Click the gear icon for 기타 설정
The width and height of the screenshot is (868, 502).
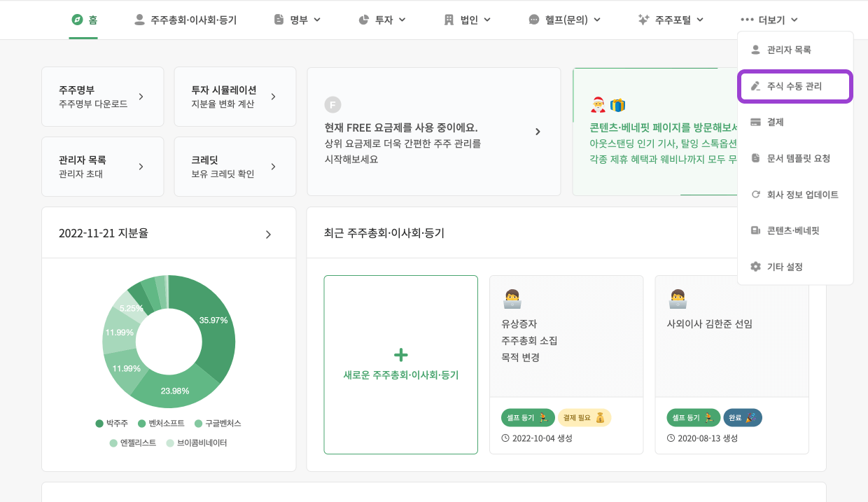(755, 267)
